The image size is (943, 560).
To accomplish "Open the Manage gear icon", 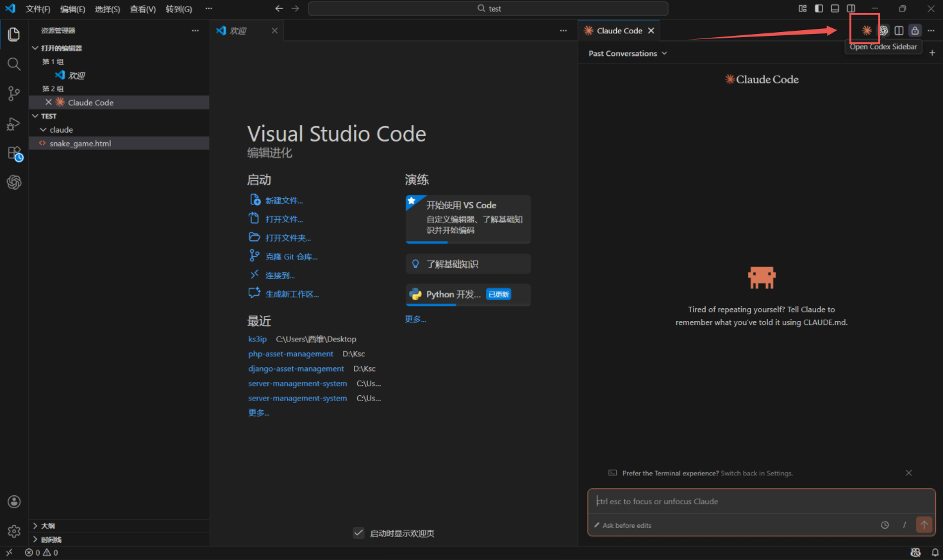I will (x=14, y=531).
